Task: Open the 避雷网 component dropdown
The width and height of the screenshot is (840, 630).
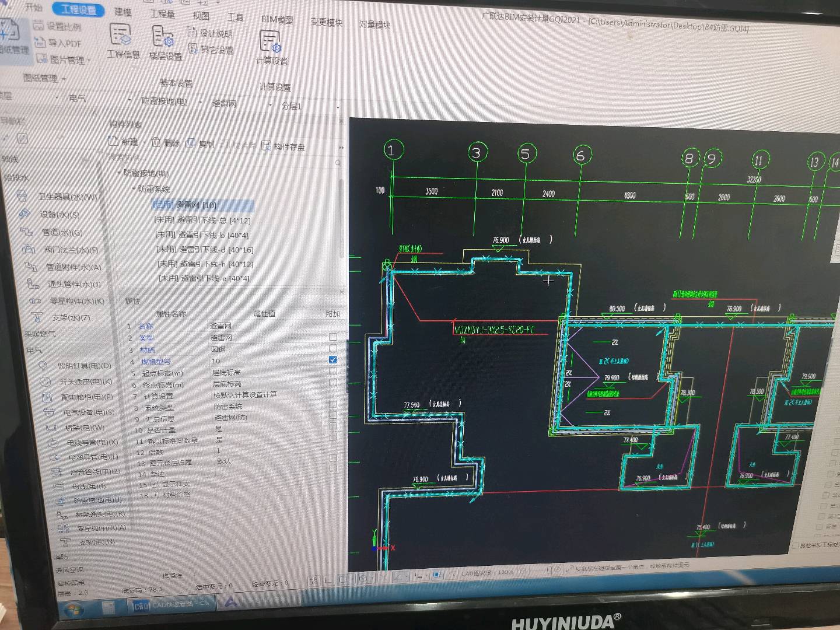Action: pos(270,105)
